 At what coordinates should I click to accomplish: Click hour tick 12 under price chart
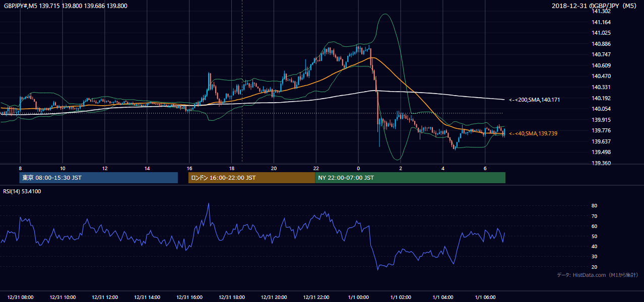(x=105, y=168)
